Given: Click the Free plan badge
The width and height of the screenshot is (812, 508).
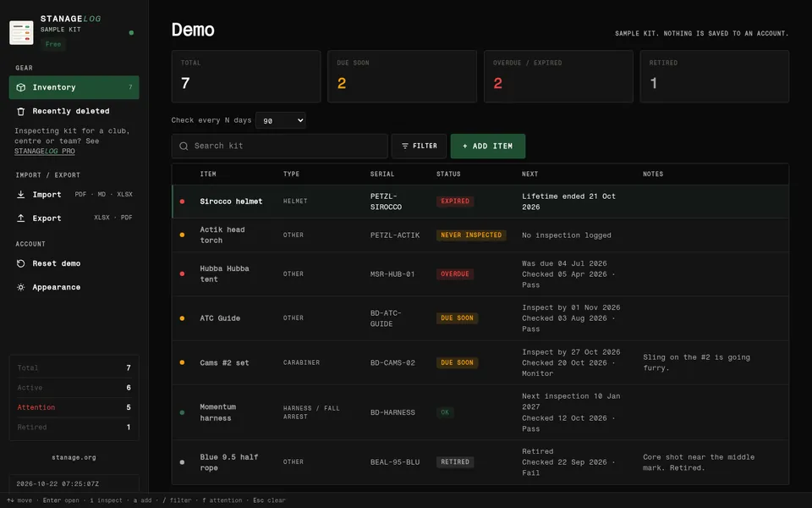Looking at the screenshot, I should (52, 44).
